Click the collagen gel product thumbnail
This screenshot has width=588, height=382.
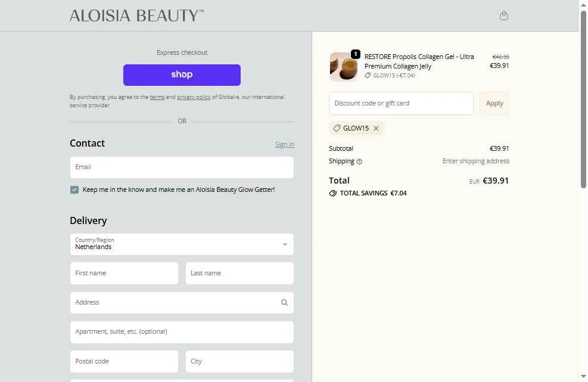coord(344,66)
